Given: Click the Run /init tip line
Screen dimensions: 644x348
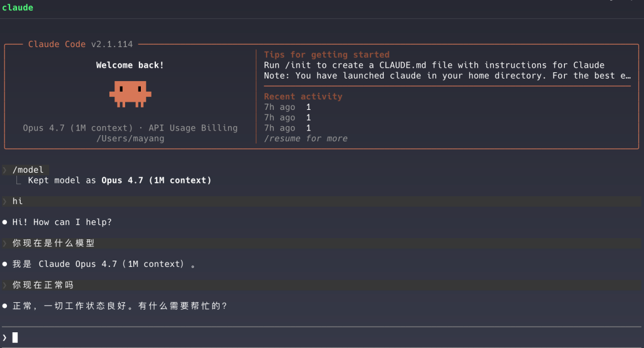Looking at the screenshot, I should [x=434, y=65].
